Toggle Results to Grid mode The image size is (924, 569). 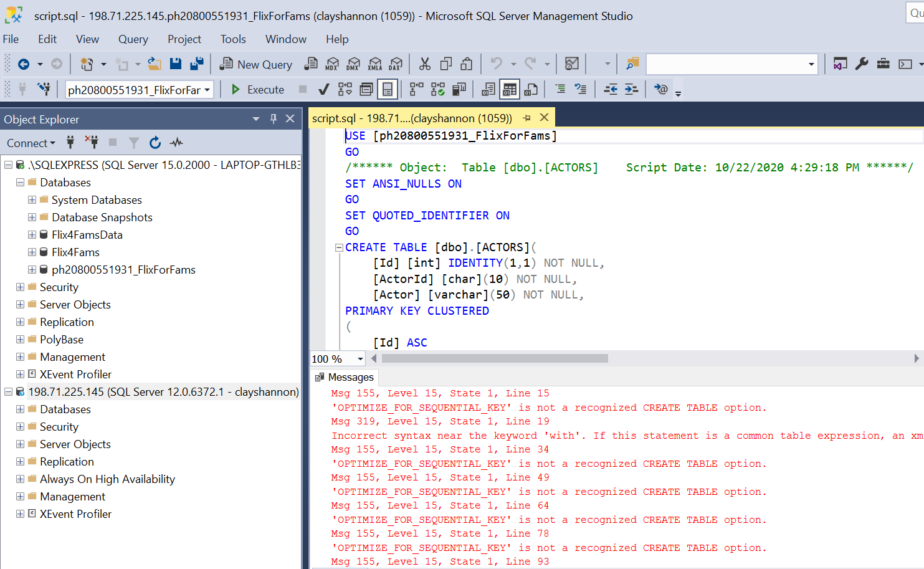(x=510, y=89)
